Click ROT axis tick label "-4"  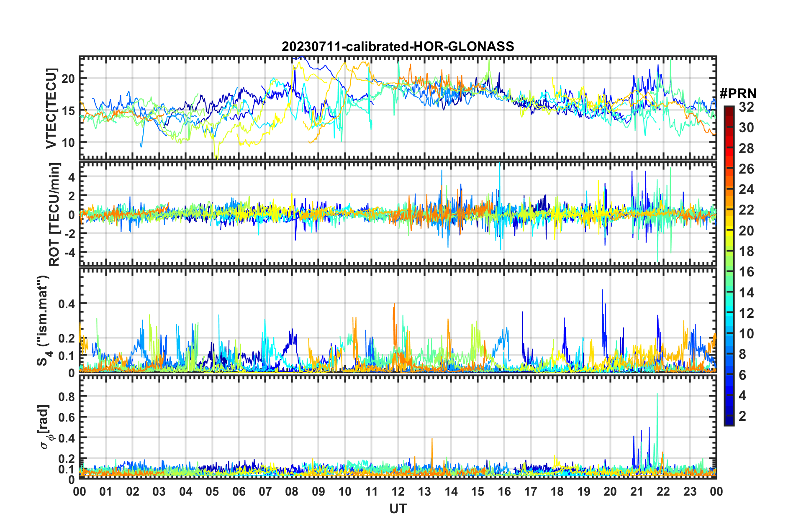point(70,253)
